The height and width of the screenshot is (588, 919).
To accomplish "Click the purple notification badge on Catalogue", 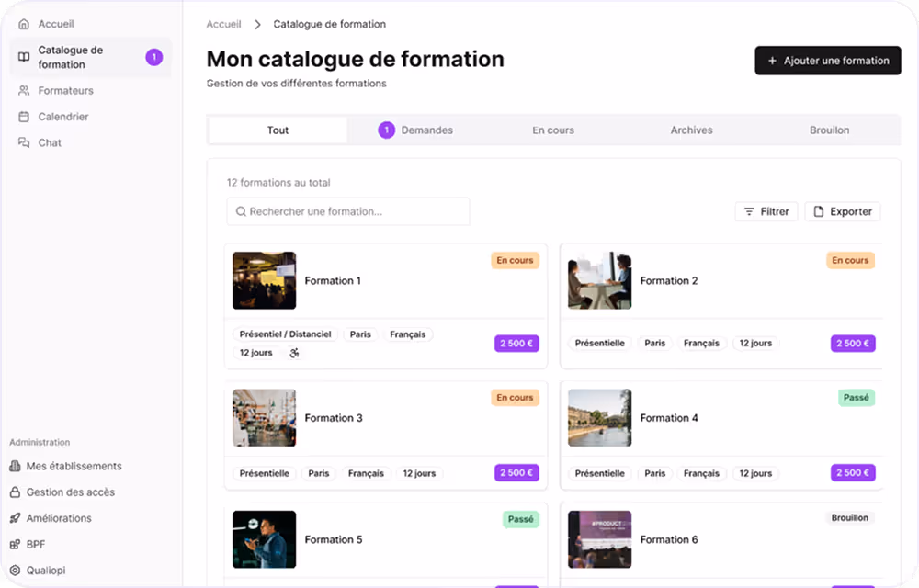I will pyautogui.click(x=154, y=57).
